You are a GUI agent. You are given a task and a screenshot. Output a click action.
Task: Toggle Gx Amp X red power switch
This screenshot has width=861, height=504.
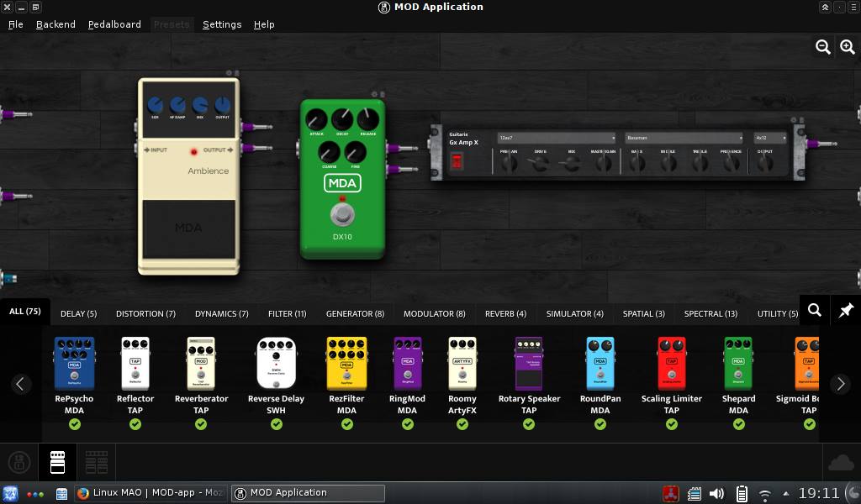tap(457, 160)
